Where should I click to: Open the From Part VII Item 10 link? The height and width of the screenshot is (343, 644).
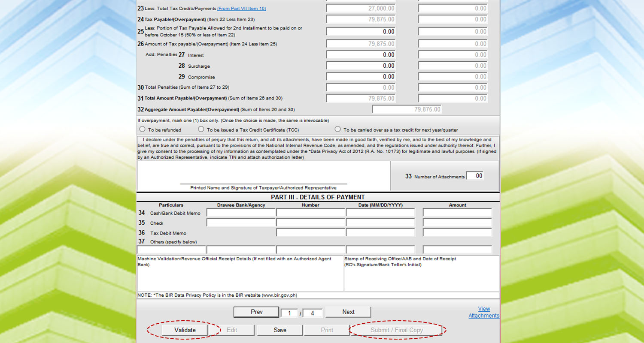pos(241,9)
